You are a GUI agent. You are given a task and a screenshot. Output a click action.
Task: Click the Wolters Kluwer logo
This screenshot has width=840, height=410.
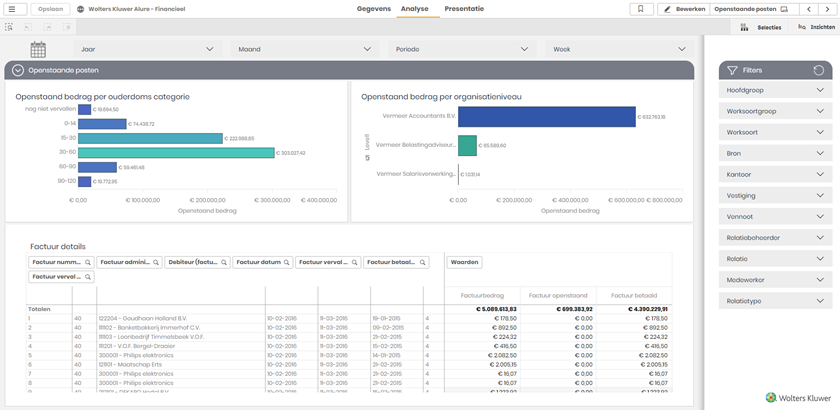798,398
